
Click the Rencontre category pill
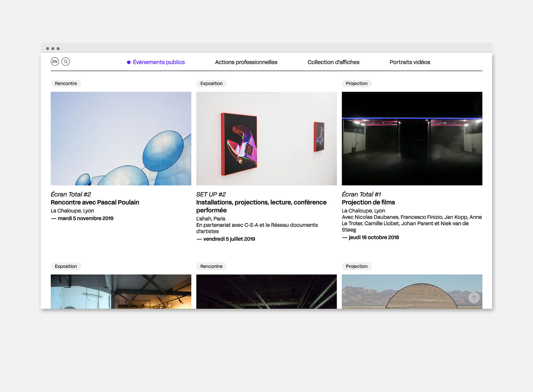click(x=66, y=83)
